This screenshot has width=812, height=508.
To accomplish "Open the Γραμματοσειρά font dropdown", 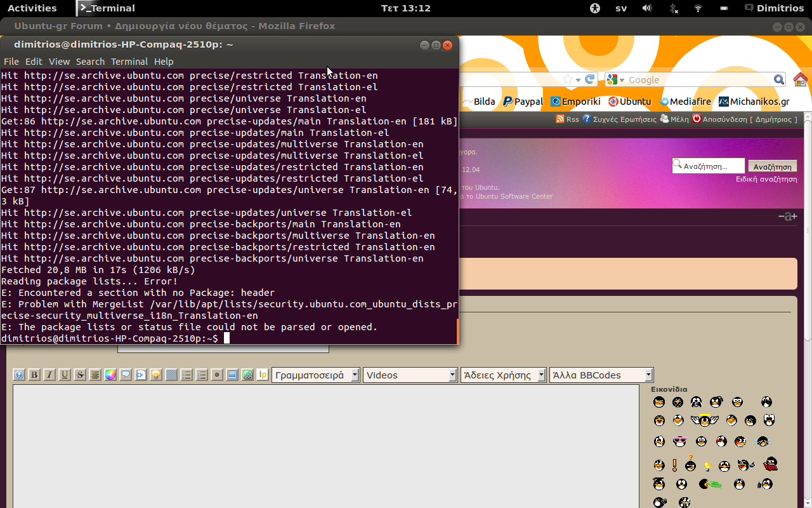I will [315, 375].
